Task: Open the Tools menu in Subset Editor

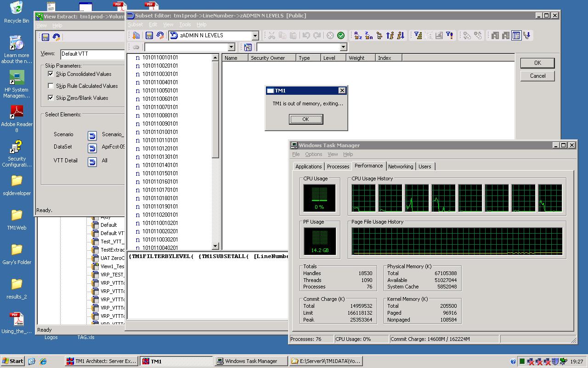Action: pyautogui.click(x=185, y=24)
